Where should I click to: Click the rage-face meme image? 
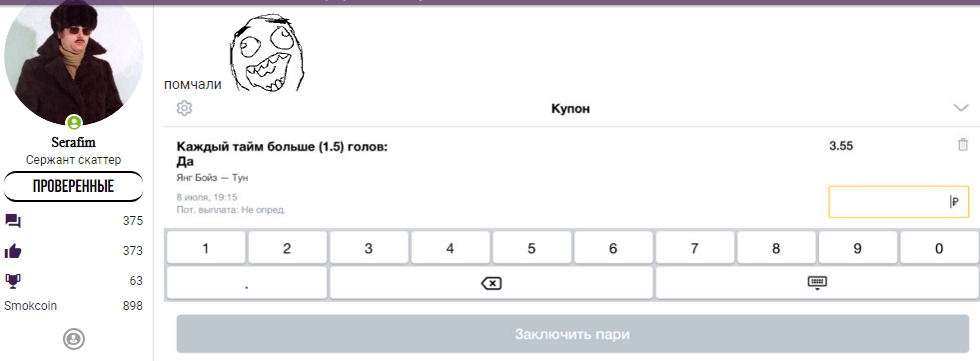(x=267, y=52)
